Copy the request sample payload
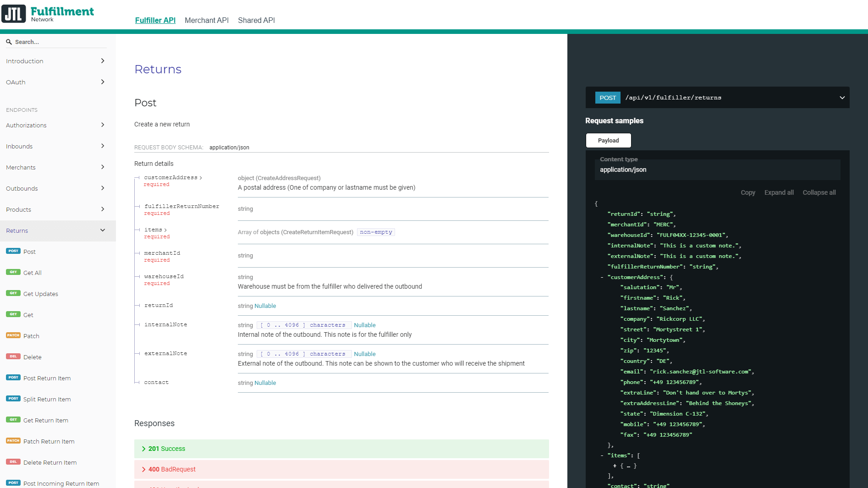The height and width of the screenshot is (488, 868). tap(747, 192)
